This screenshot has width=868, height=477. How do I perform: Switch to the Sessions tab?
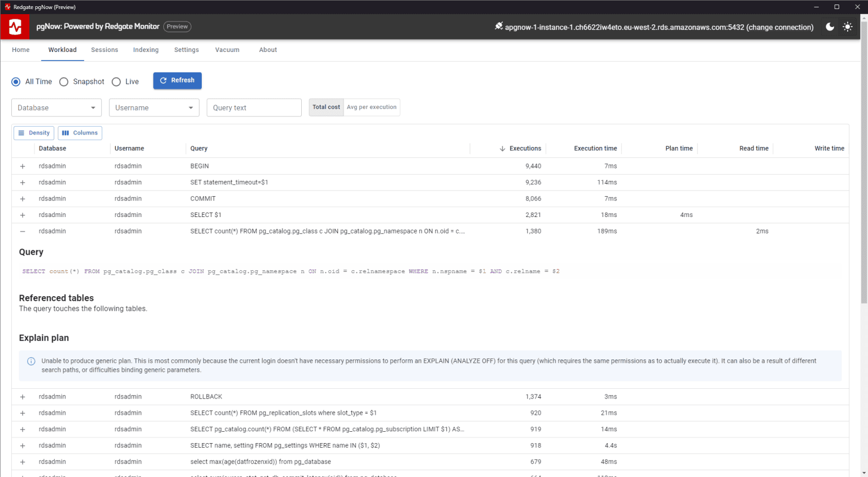[x=104, y=50]
